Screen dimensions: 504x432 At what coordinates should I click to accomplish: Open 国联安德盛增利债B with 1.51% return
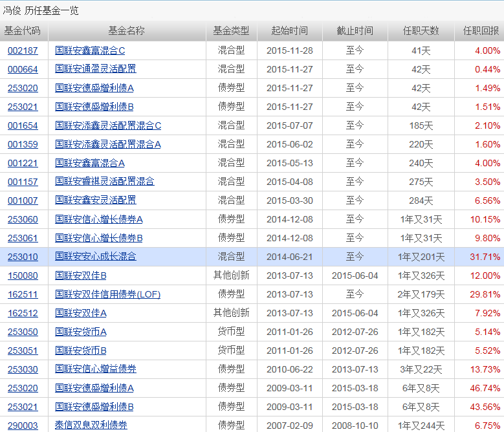click(x=94, y=107)
